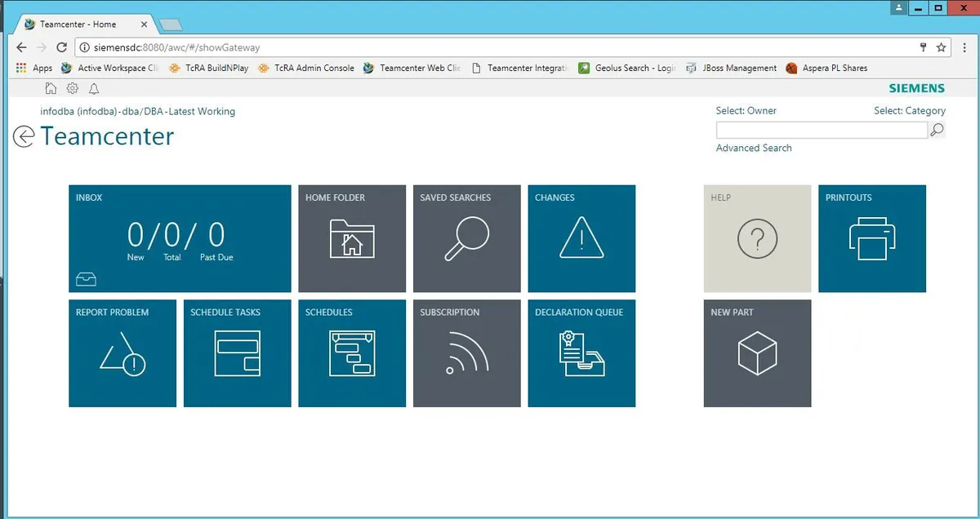This screenshot has width=980, height=519.
Task: Click the magnifier search button
Action: (937, 130)
